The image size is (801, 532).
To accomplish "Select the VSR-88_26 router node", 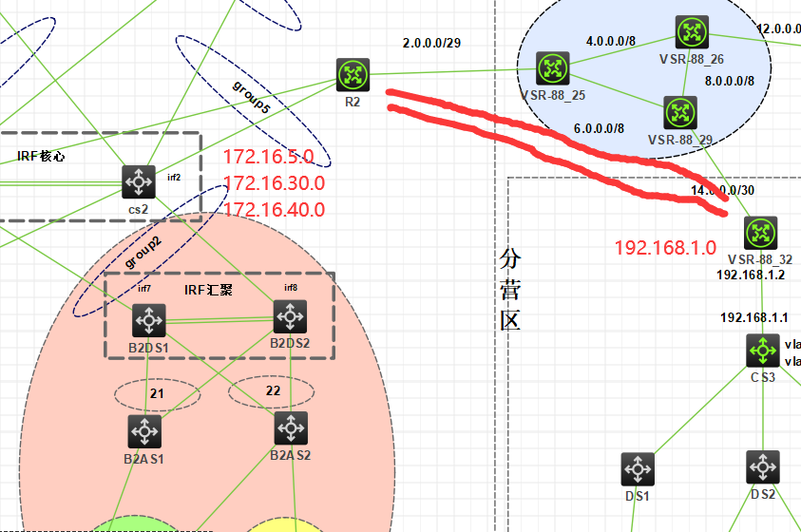I will [692, 32].
